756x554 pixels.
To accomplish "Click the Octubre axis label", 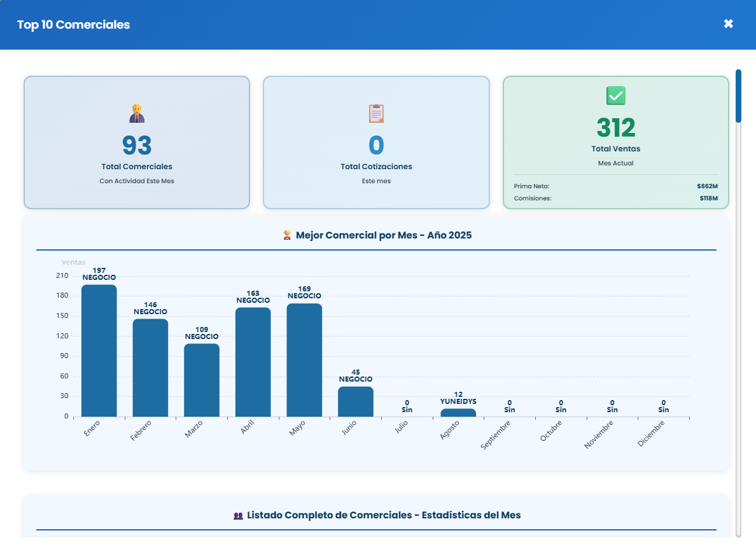I will pyautogui.click(x=550, y=431).
